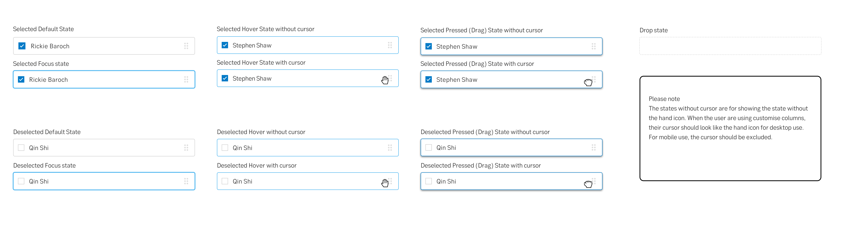
Task: Click drag handle in Selected Default State row
Action: coord(186,46)
